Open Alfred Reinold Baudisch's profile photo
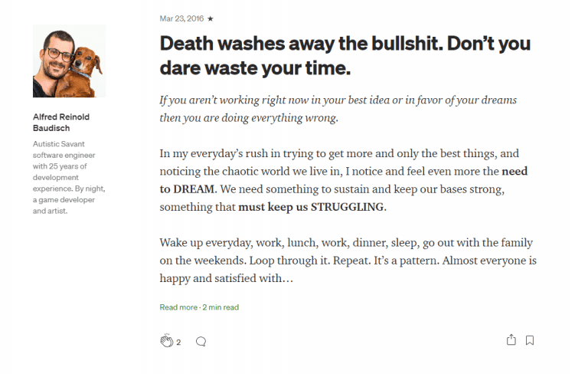 69,61
